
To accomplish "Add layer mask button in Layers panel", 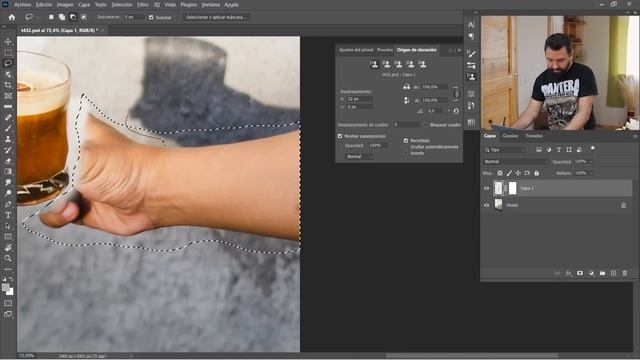I will tap(580, 273).
